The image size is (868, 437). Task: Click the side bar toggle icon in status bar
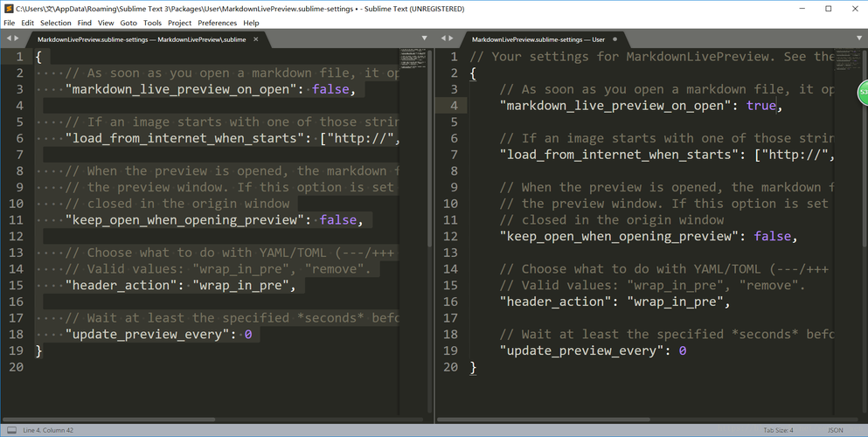coord(11,430)
